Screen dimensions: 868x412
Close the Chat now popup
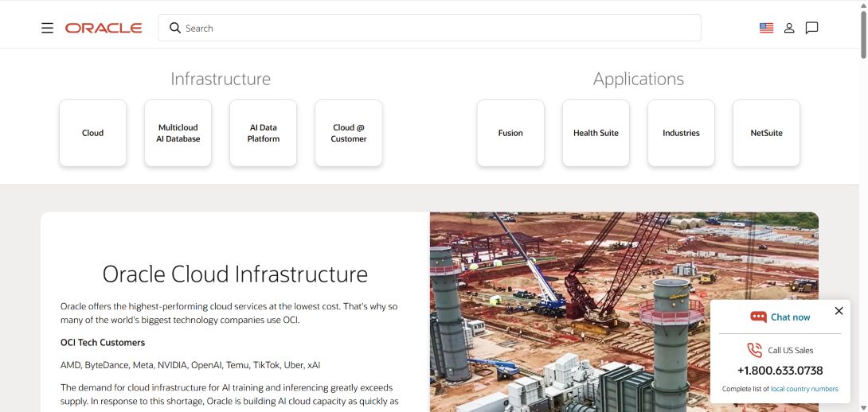pyautogui.click(x=839, y=311)
